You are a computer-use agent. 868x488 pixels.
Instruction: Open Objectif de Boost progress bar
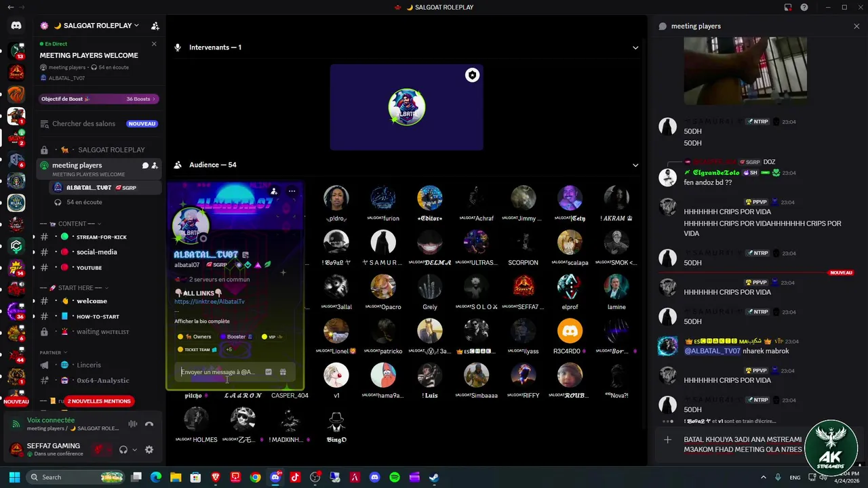tap(99, 99)
